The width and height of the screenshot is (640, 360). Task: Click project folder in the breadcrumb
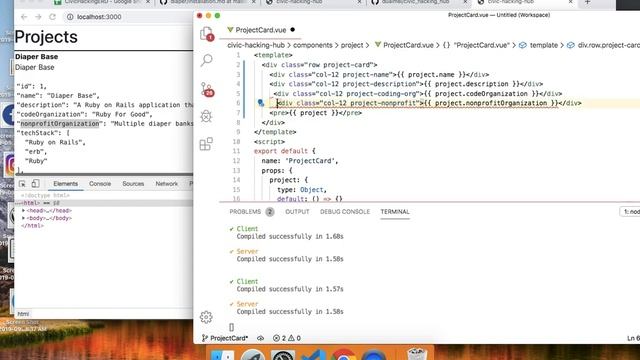click(x=352, y=45)
